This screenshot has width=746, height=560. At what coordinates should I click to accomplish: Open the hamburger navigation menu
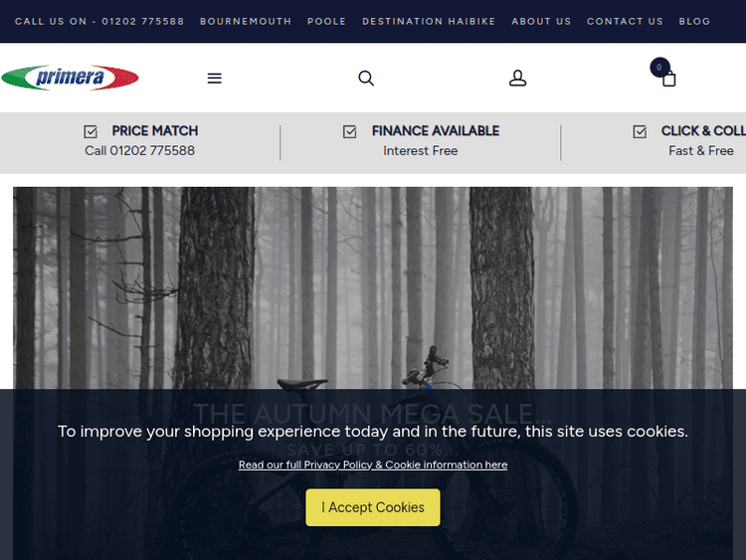click(214, 79)
